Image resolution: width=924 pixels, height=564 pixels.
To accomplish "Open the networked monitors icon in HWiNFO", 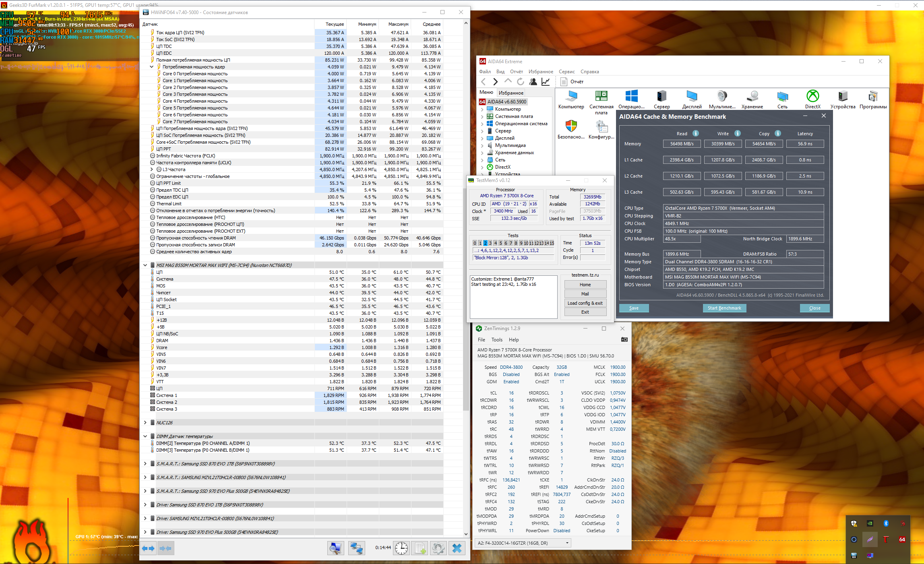I will pos(356,548).
